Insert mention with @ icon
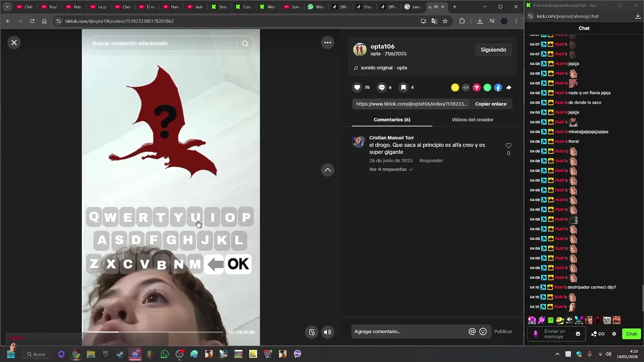The height and width of the screenshot is (362, 644). pos(472,331)
